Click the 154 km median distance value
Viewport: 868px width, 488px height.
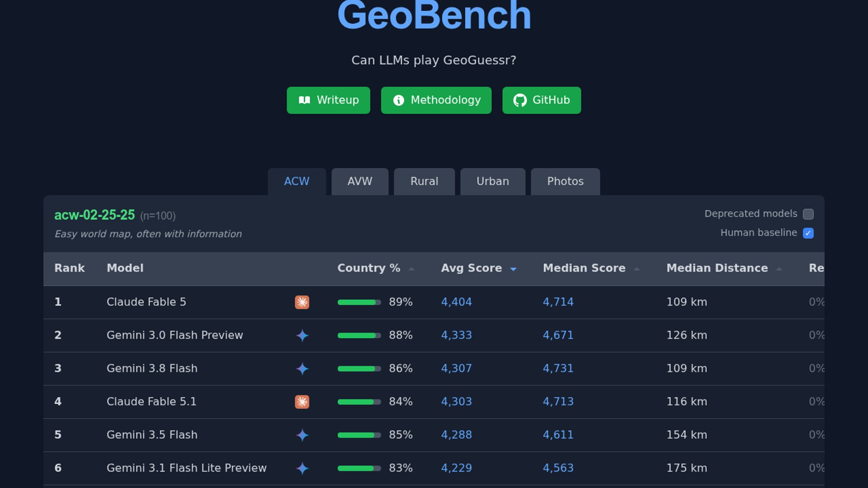(x=686, y=435)
